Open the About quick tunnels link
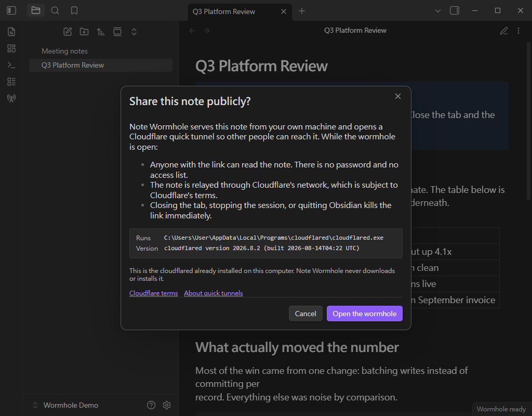Image resolution: width=532 pixels, height=416 pixels. 214,293
